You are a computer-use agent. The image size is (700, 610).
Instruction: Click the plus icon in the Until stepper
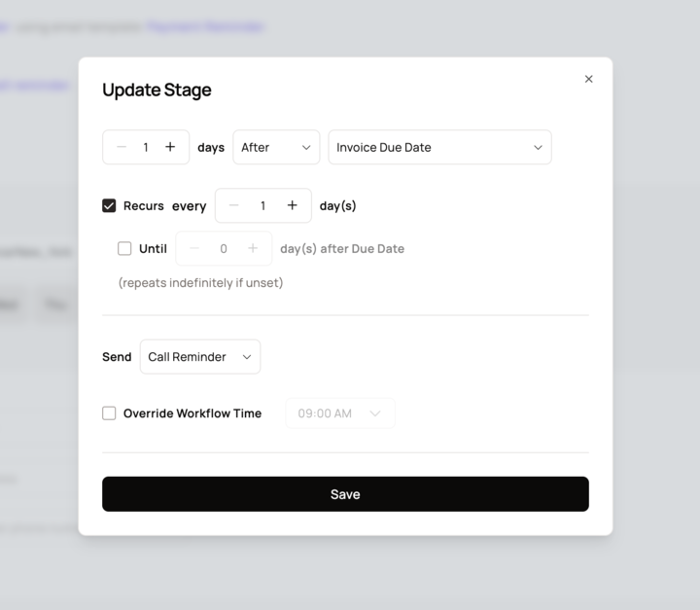coord(253,248)
